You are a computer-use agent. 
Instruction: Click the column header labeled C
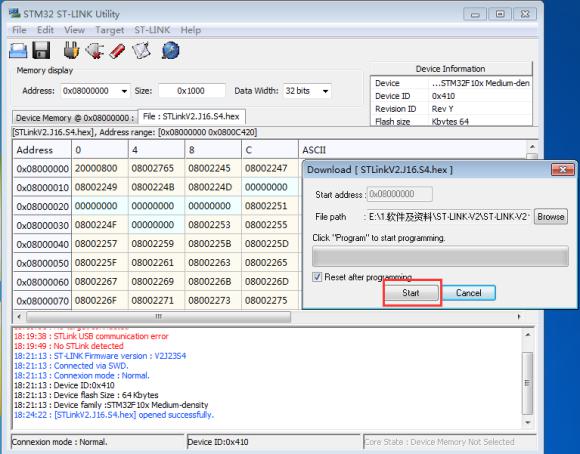270,150
